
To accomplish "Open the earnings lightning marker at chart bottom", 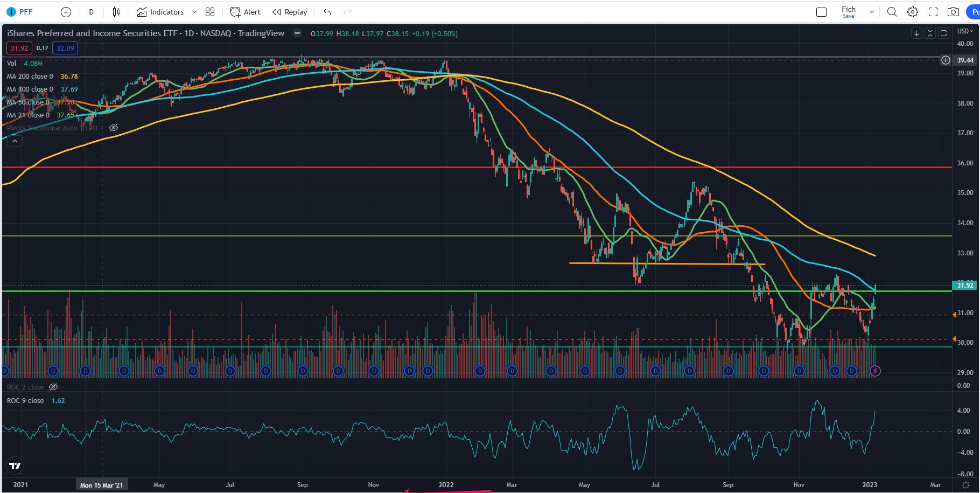I will 875,371.
